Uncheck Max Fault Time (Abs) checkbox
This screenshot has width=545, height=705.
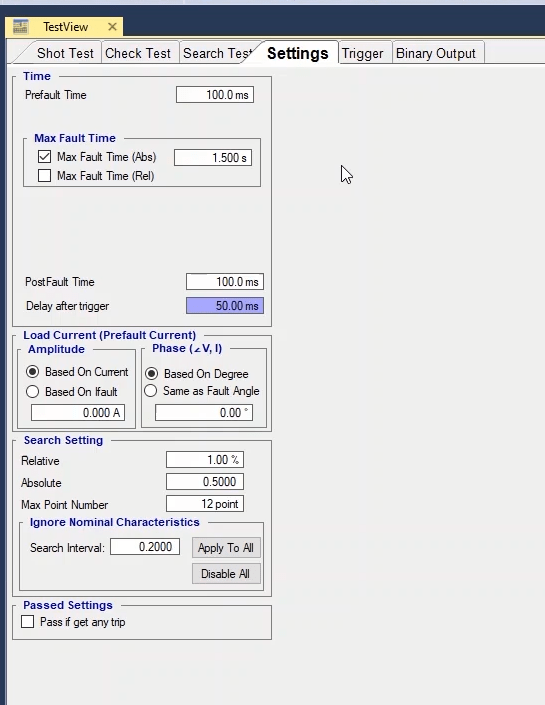pyautogui.click(x=45, y=157)
